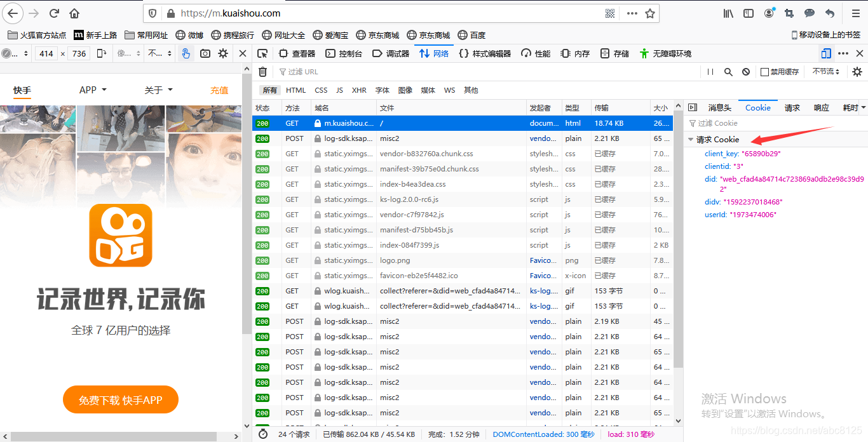Filter requests by WS
Viewport: 868px width, 442px height.
[x=449, y=90]
